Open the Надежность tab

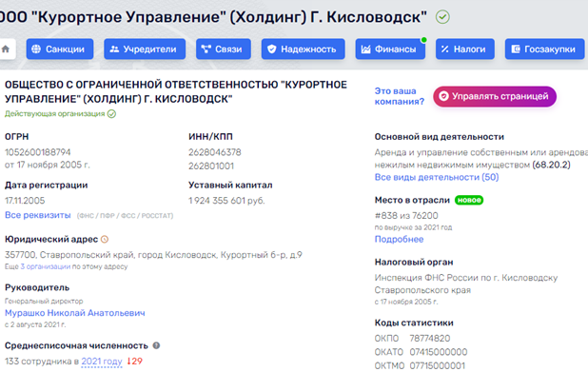coord(303,49)
